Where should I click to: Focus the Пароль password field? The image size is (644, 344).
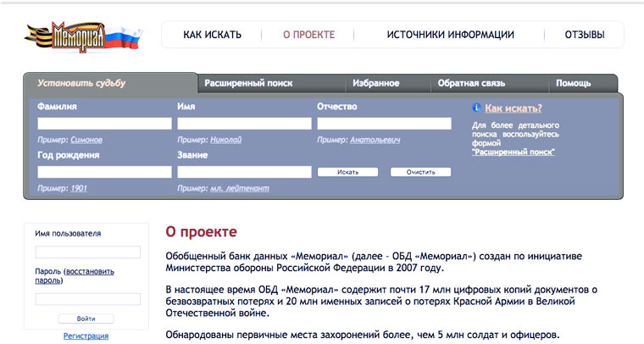[88, 299]
